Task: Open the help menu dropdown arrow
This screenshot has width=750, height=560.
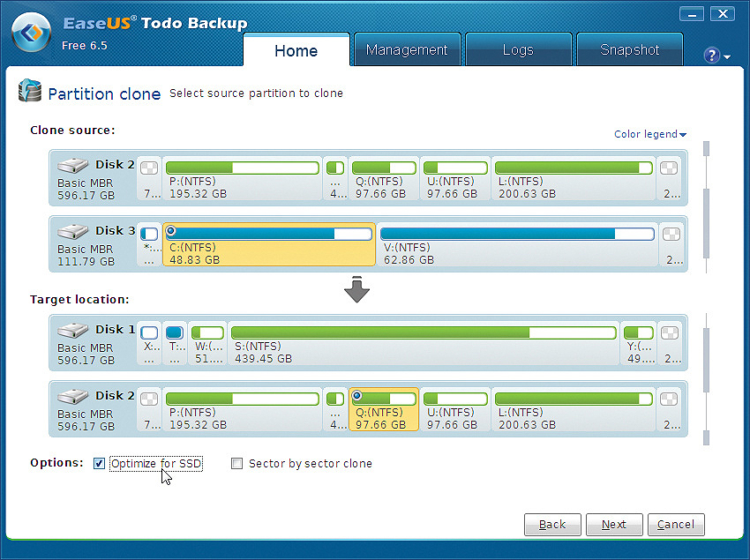Action: click(x=727, y=57)
